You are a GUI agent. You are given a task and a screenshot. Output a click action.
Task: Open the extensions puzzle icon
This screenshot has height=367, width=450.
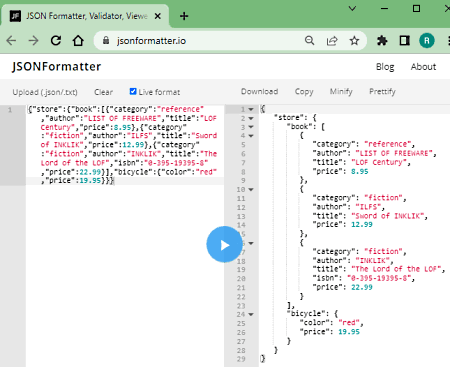[382, 41]
